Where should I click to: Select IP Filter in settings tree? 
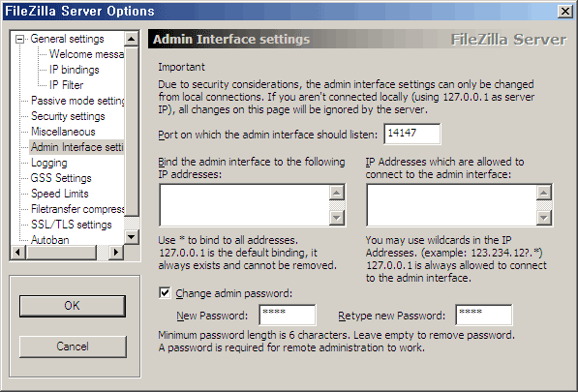click(67, 85)
